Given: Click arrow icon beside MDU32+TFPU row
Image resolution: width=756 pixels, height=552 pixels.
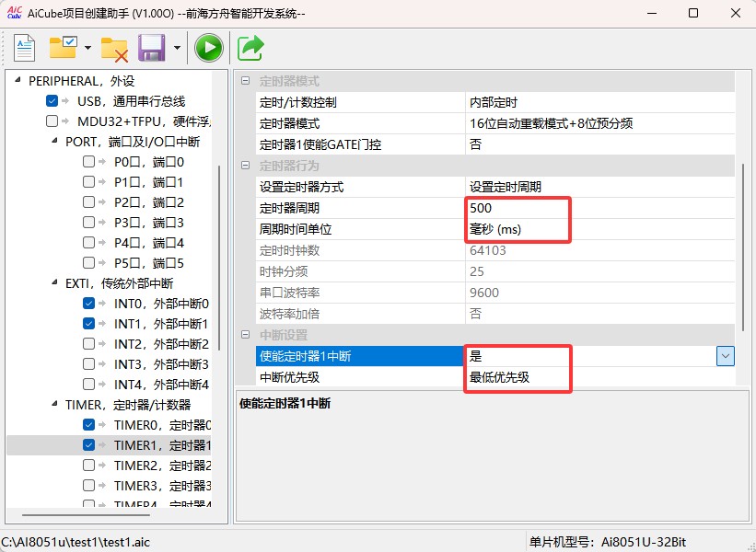Looking at the screenshot, I should pyautogui.click(x=65, y=121).
